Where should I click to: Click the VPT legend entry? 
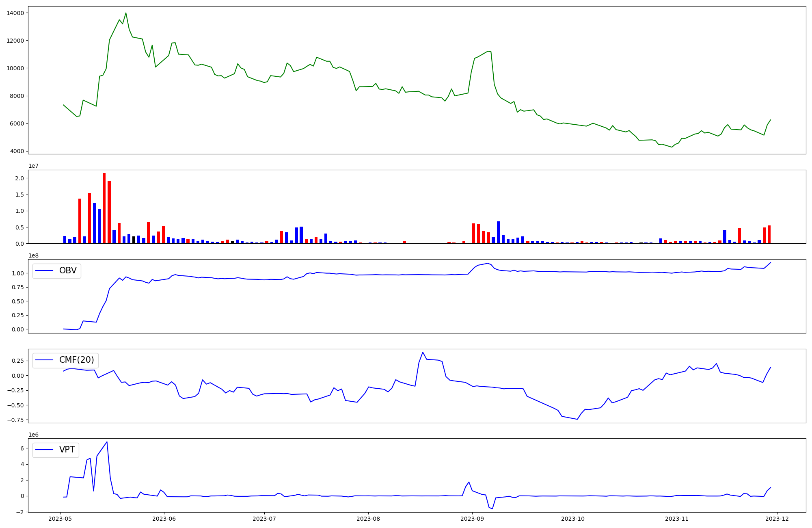[x=67, y=450]
